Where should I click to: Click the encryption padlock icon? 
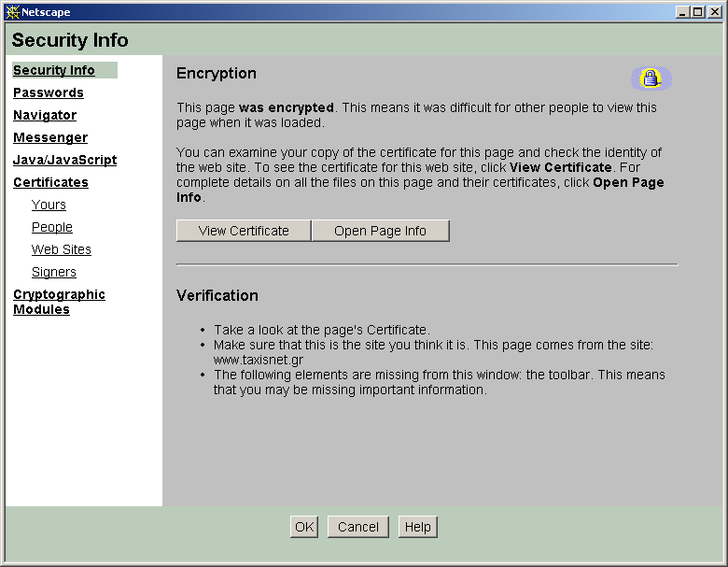click(x=651, y=78)
